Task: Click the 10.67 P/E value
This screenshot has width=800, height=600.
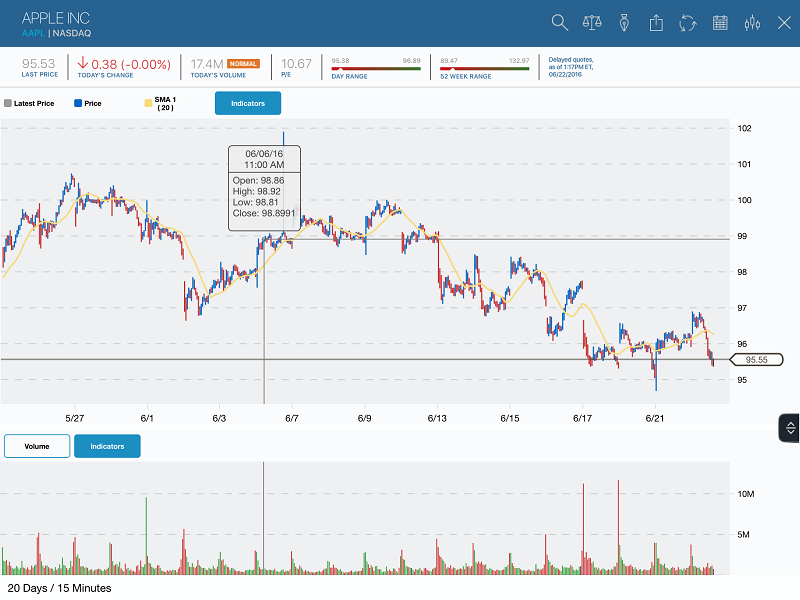Action: pos(296,64)
